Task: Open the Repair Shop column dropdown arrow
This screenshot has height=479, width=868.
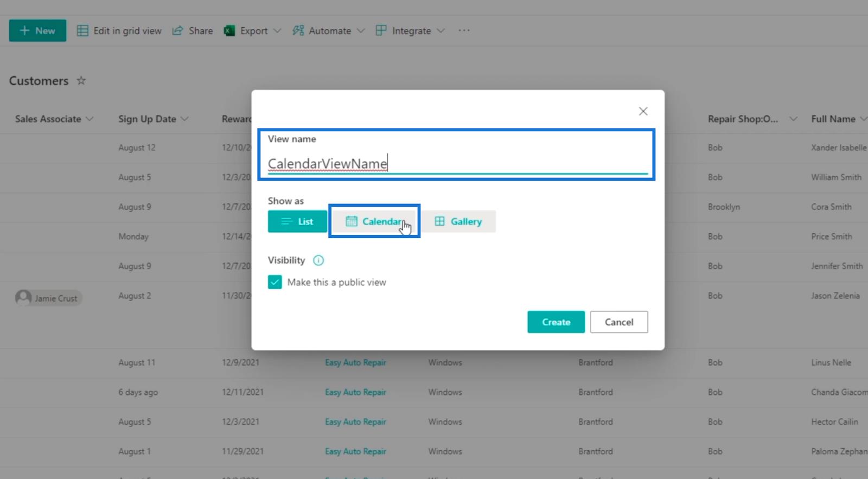Action: click(x=793, y=119)
